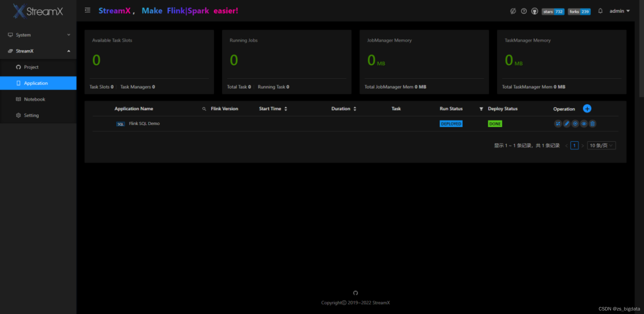Toggle the theme switch icon in header
Screen dimensions: 644x314
point(513,11)
